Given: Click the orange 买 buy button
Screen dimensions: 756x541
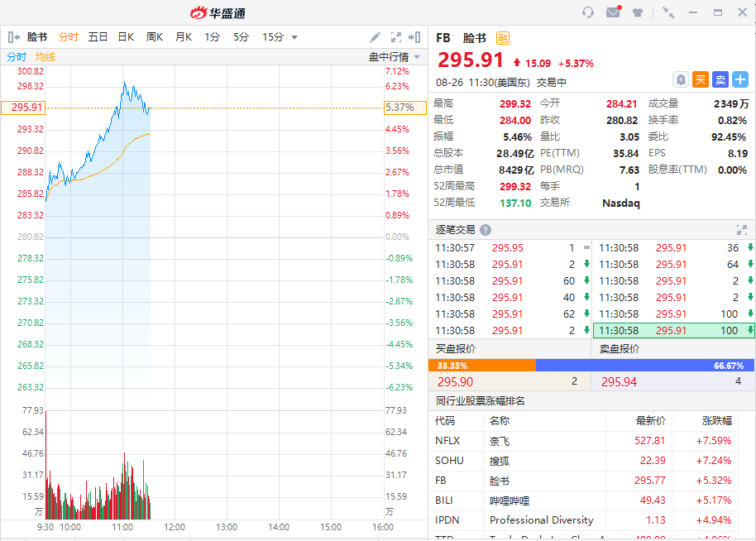Looking at the screenshot, I should tap(701, 79).
